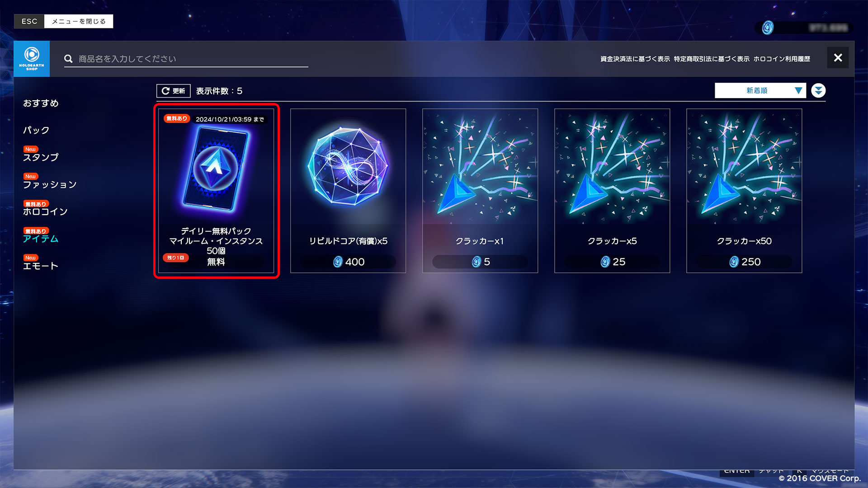Click the Holoearth Shop logo icon

coord(32,59)
